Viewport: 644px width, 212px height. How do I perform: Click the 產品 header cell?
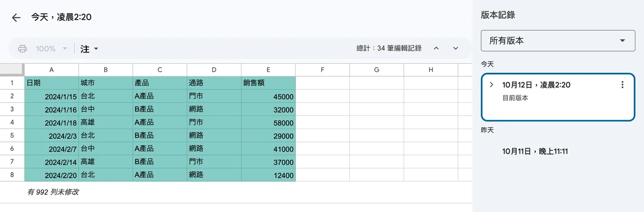click(160, 83)
